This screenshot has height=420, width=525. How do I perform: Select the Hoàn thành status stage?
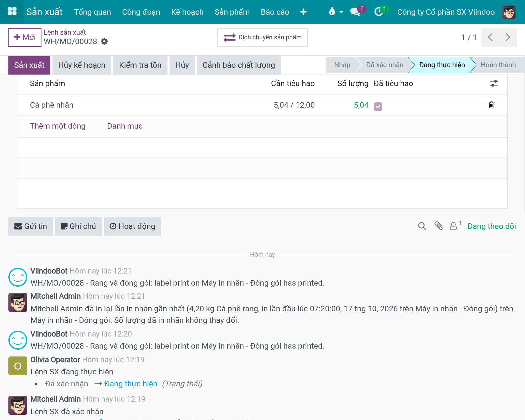[x=498, y=65]
